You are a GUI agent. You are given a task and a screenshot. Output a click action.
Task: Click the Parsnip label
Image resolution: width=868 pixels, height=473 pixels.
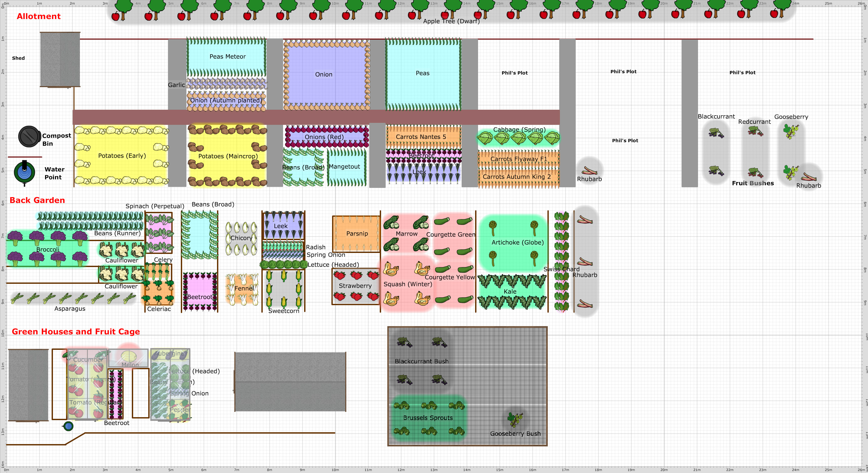(357, 234)
